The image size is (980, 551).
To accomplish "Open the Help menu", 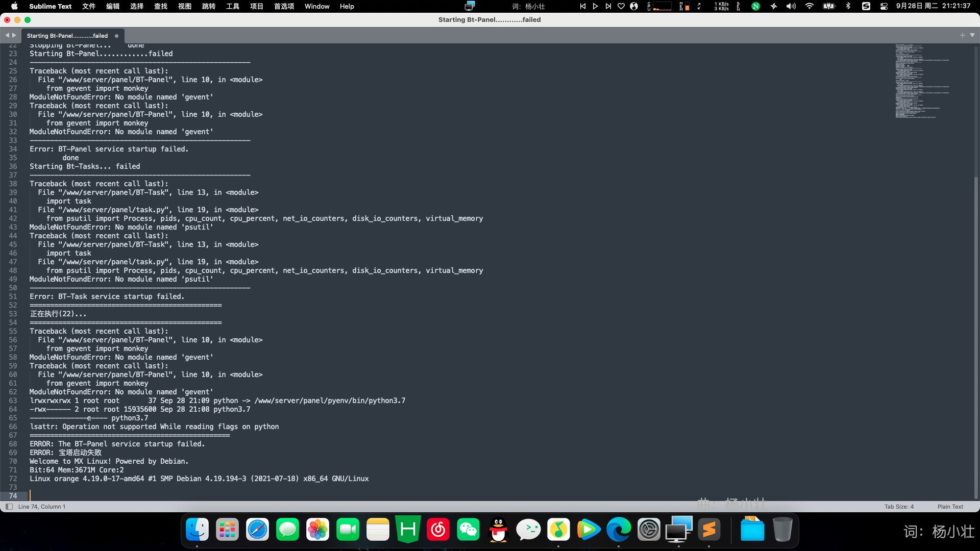I will click(x=347, y=6).
